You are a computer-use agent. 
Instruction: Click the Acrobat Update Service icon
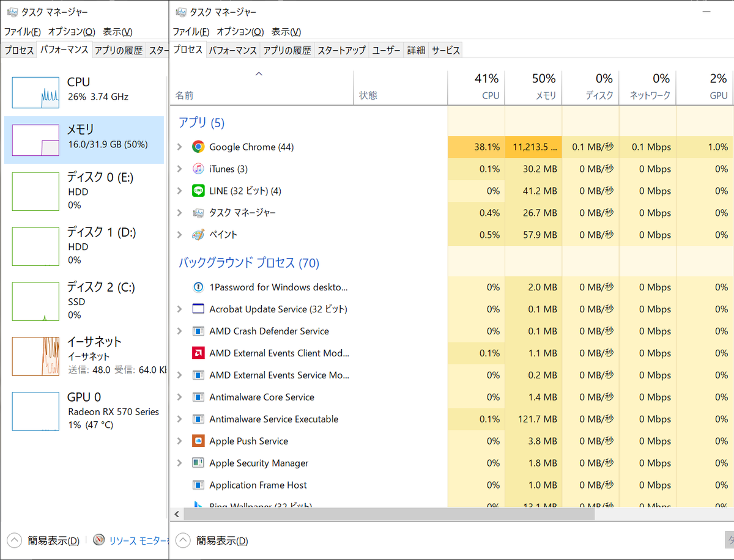click(198, 309)
